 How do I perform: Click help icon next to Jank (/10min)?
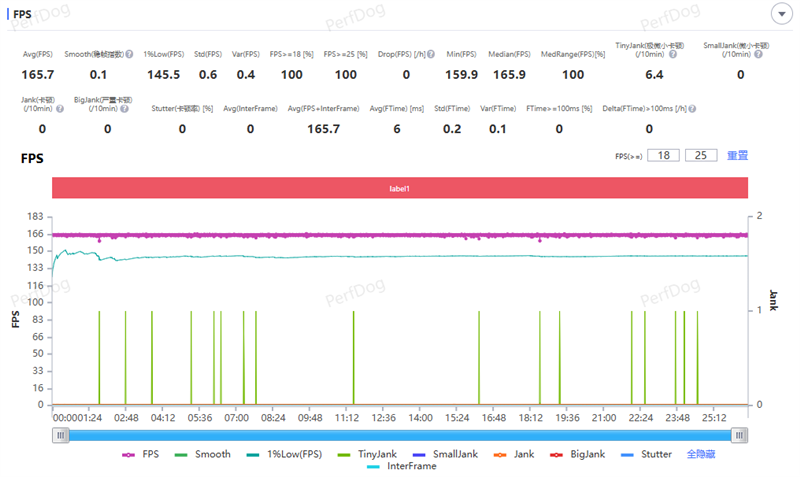(x=60, y=109)
